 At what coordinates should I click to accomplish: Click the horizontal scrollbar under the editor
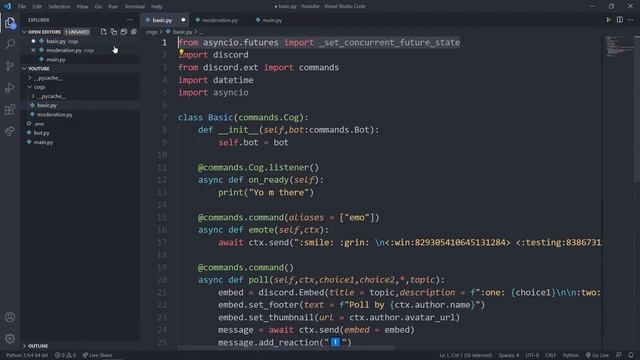point(286,348)
